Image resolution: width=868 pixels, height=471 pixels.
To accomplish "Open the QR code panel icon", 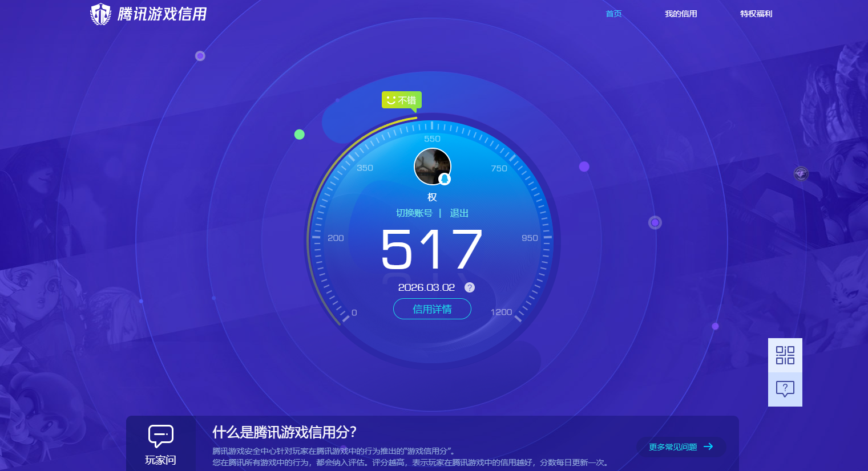I will (x=785, y=355).
